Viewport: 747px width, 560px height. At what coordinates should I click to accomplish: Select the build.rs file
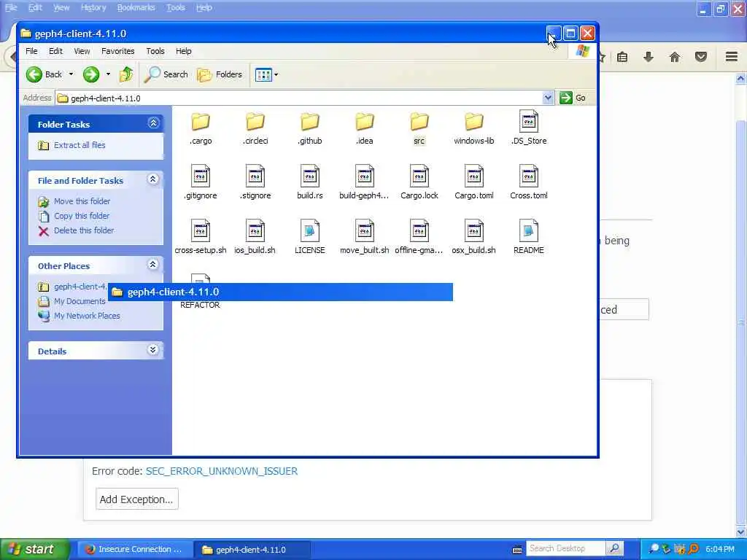[x=309, y=182]
